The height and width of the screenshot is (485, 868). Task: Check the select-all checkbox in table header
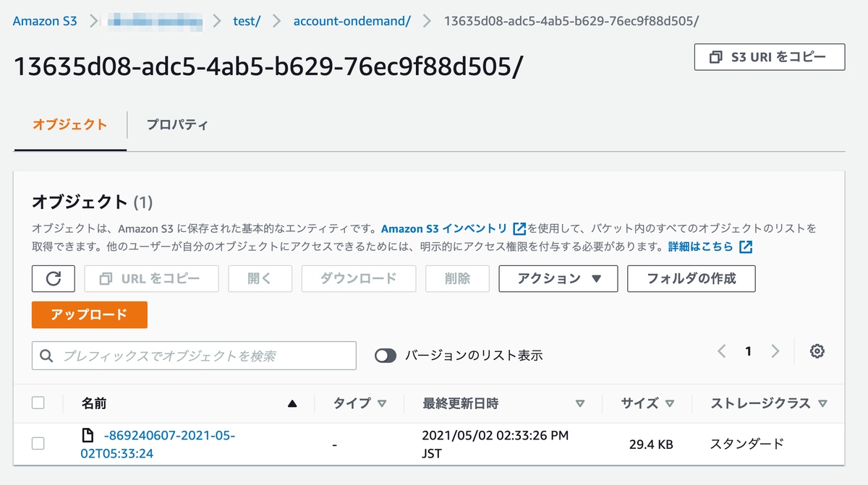point(38,403)
